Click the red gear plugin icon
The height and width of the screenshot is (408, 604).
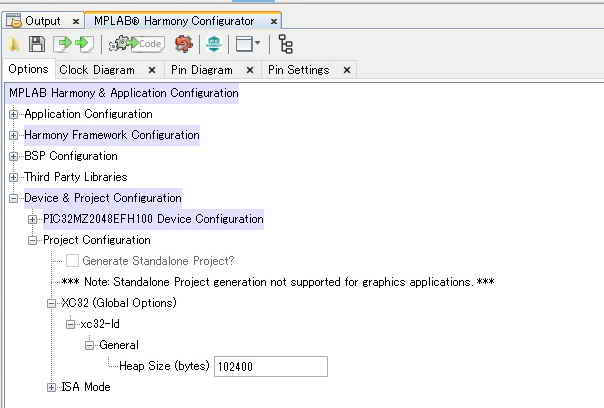pos(184,44)
